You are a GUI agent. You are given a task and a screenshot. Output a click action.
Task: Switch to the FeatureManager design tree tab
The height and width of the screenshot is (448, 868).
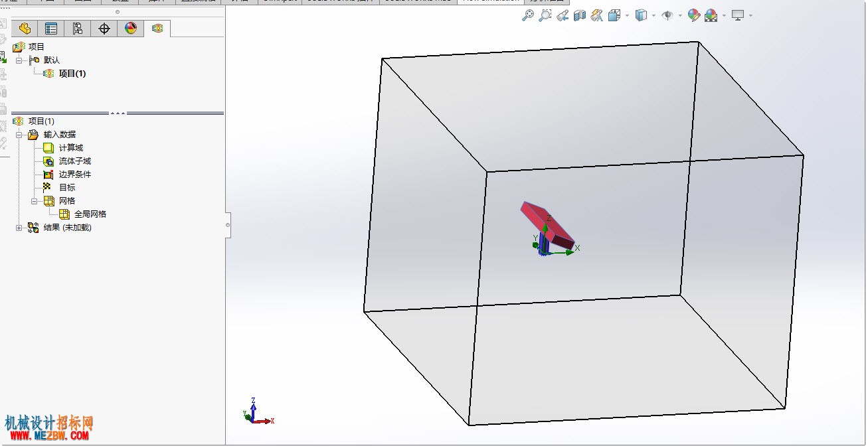click(25, 29)
